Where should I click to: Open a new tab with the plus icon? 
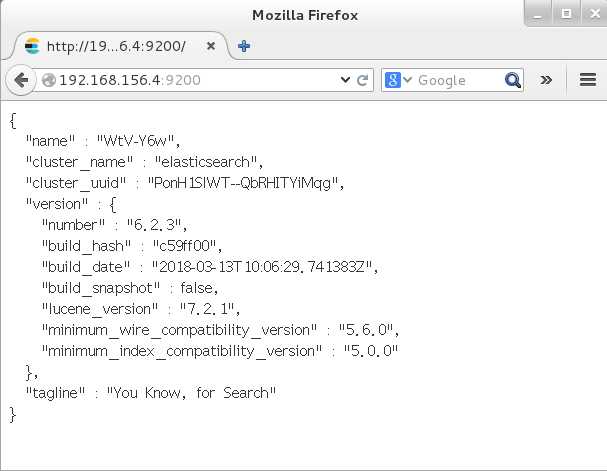244,46
